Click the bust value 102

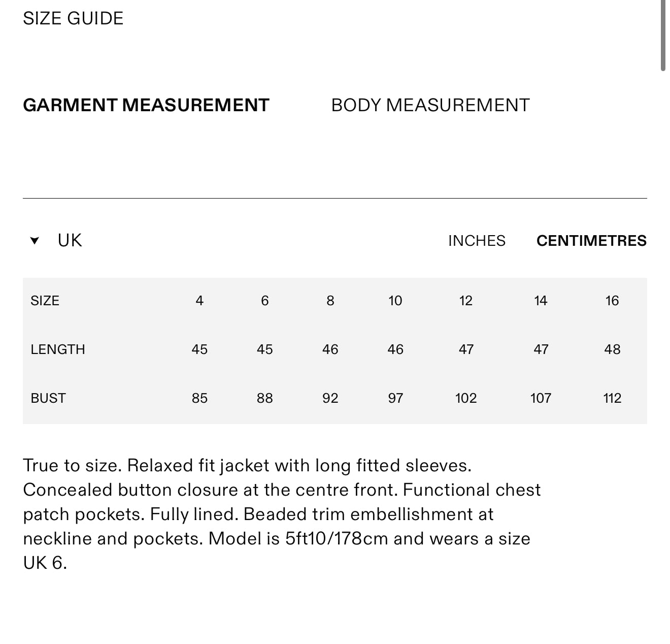point(465,398)
